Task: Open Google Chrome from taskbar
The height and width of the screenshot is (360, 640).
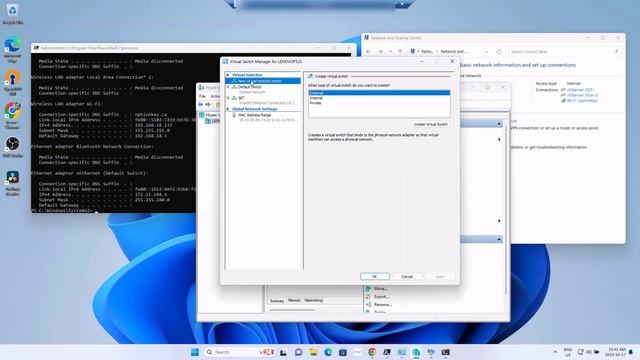Action: [x=372, y=352]
